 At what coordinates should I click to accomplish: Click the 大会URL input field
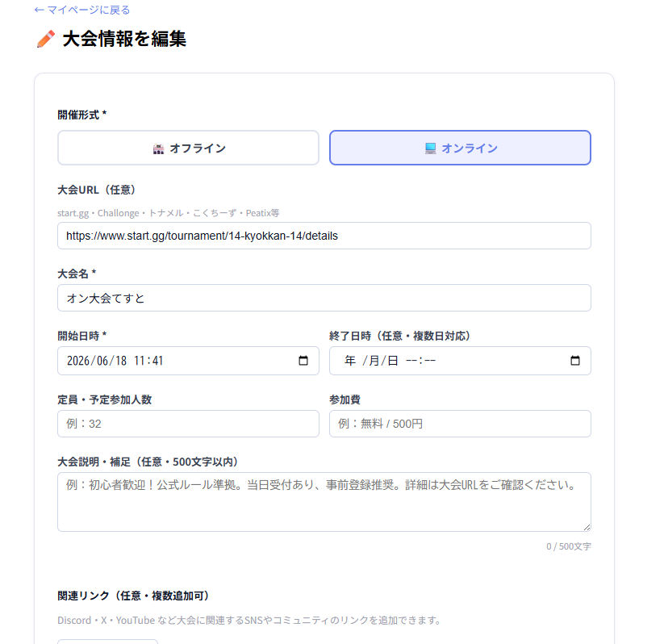pos(324,236)
